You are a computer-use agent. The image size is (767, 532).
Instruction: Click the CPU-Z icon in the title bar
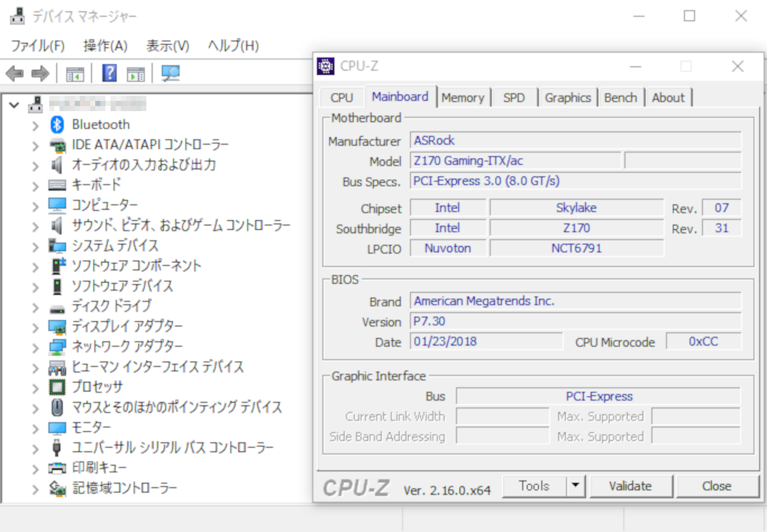(326, 66)
